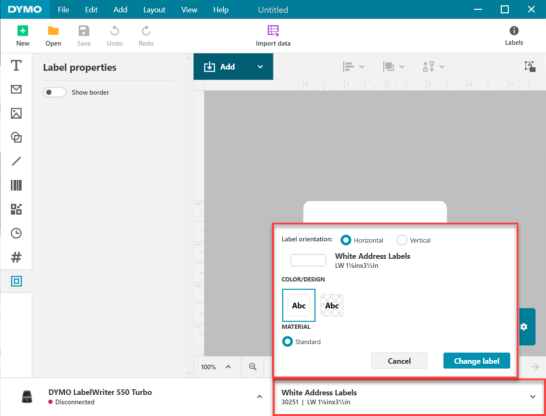This screenshot has height=416, width=546.
Task: Select the Text object tool
Action: [16, 65]
